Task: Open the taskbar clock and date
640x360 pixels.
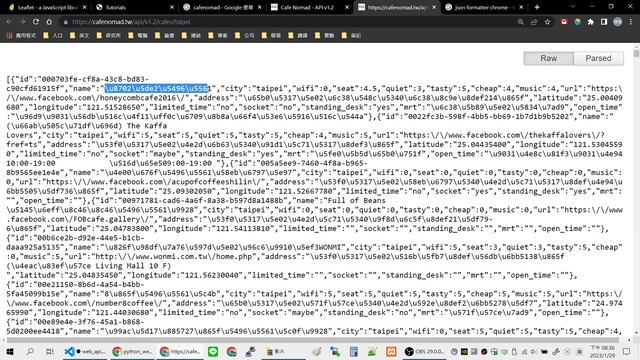Action: (x=602, y=351)
